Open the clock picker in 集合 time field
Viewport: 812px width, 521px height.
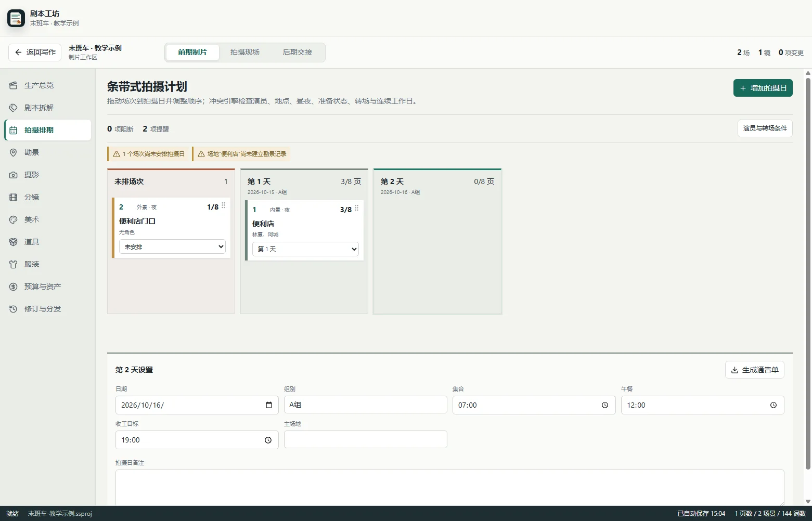pyautogui.click(x=605, y=405)
